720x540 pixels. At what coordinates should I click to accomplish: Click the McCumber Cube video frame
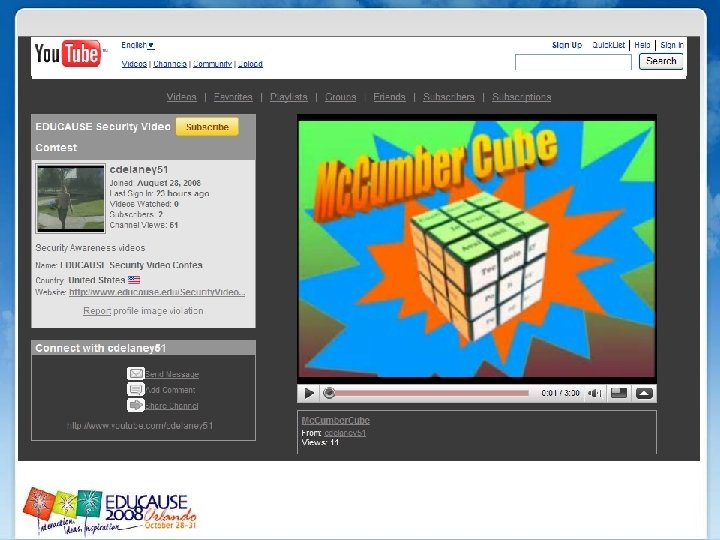coord(477,248)
